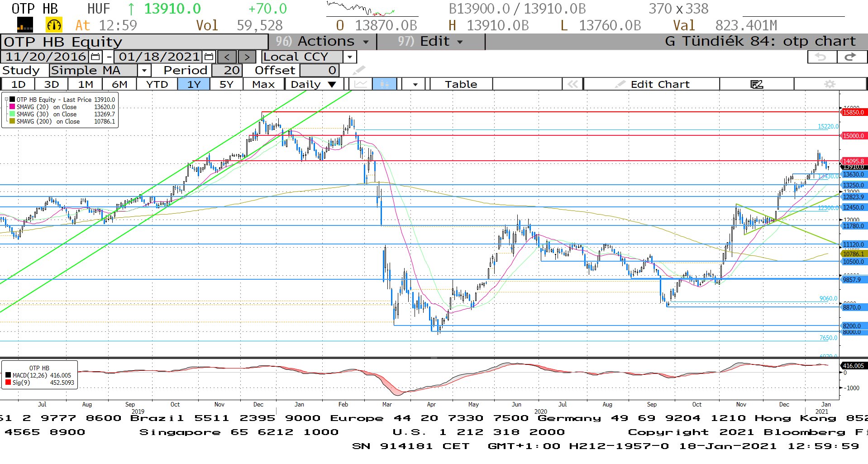The image size is (868, 464).
Task: Click olive SMAVG (200) legend swatch
Action: pos(12,121)
